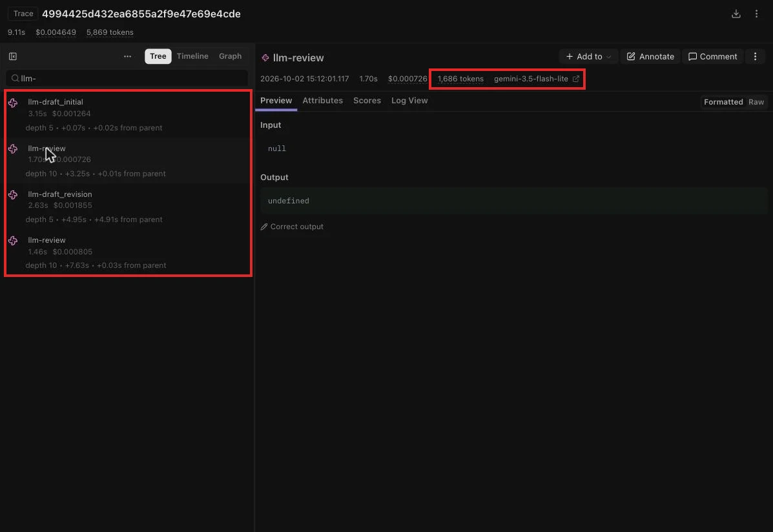Open the Preview tab
Screen dimensions: 773x532
(276, 101)
